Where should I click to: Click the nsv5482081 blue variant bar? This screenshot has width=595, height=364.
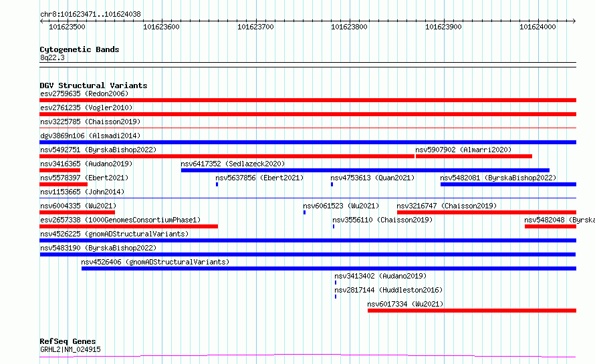[509, 184]
